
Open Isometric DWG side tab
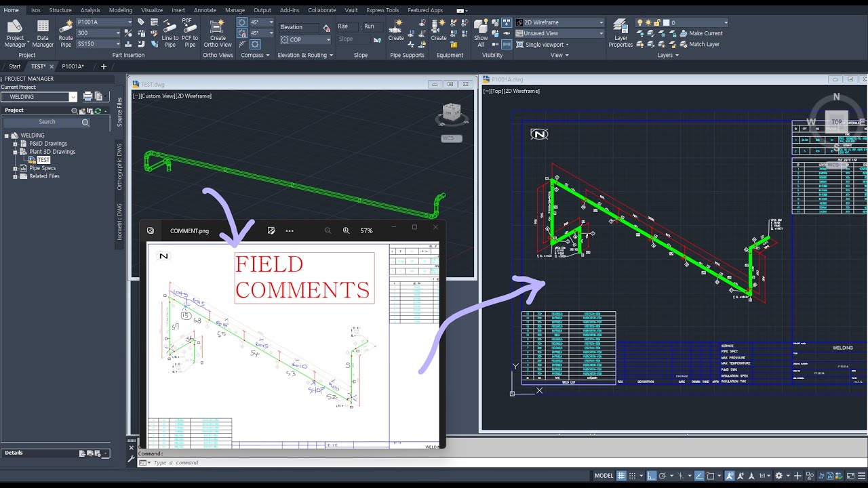[x=119, y=223]
